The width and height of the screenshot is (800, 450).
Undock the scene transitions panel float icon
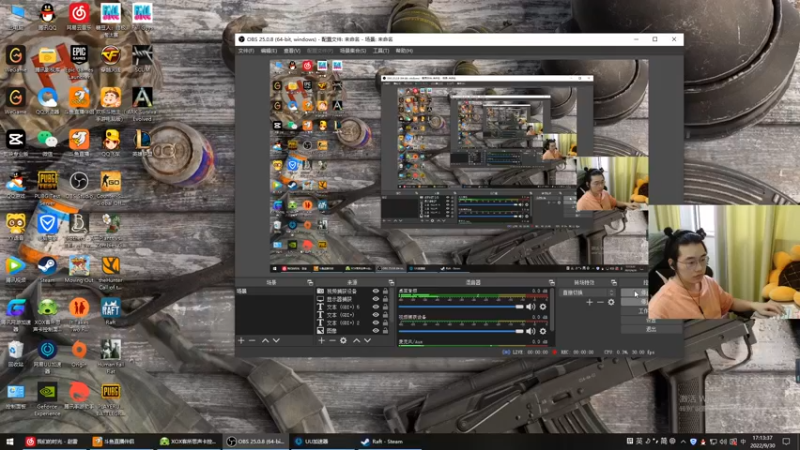pos(614,282)
